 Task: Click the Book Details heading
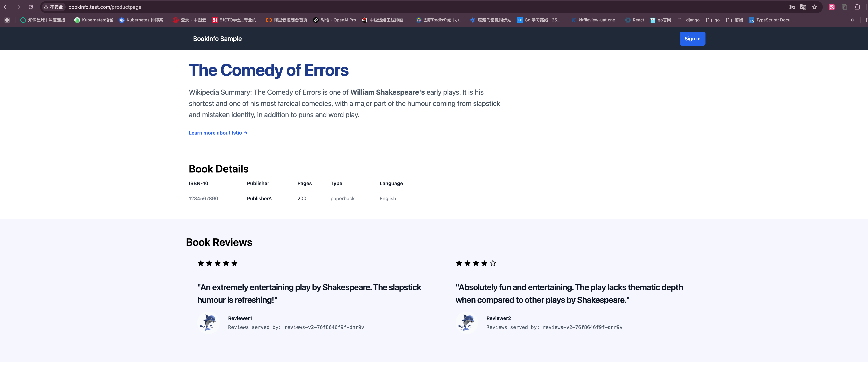[218, 169]
